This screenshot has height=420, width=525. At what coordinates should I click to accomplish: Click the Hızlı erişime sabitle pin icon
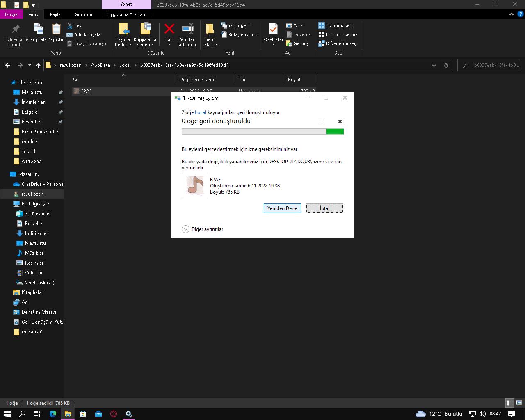tap(16, 29)
